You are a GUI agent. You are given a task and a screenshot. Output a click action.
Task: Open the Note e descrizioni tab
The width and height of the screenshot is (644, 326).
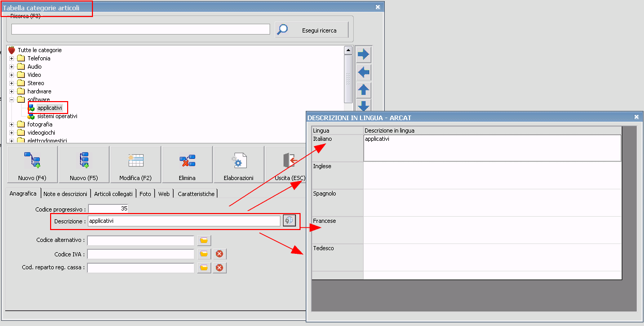coord(65,194)
